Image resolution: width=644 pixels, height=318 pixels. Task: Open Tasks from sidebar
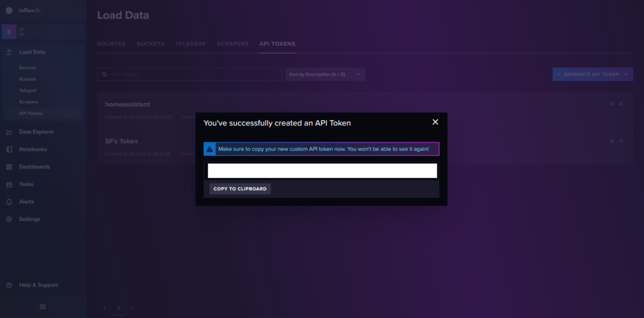coord(26,185)
